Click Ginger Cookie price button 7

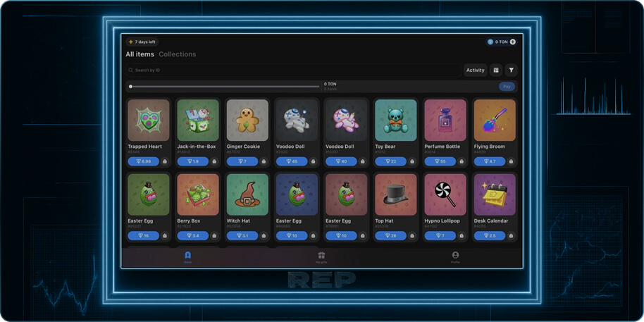(x=242, y=161)
